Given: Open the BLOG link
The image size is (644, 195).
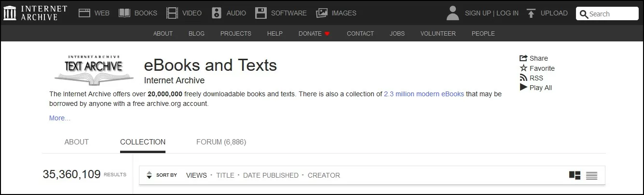Looking at the screenshot, I should [x=196, y=34].
